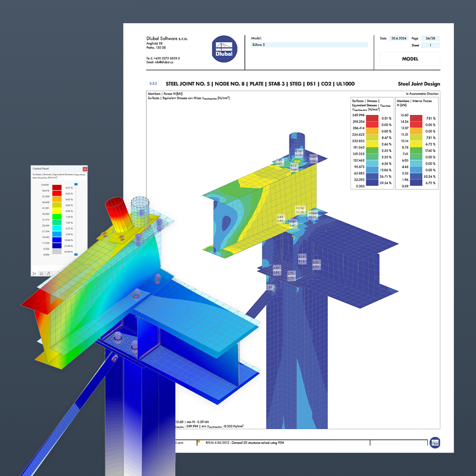Select the dark red stress color swatch
Viewport: 476px width, 476px height.
click(57, 187)
